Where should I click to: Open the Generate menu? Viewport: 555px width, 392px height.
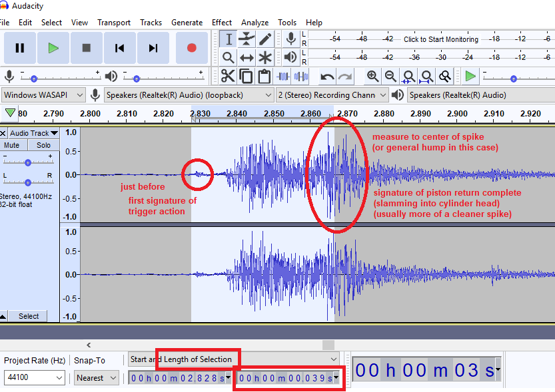tap(187, 22)
